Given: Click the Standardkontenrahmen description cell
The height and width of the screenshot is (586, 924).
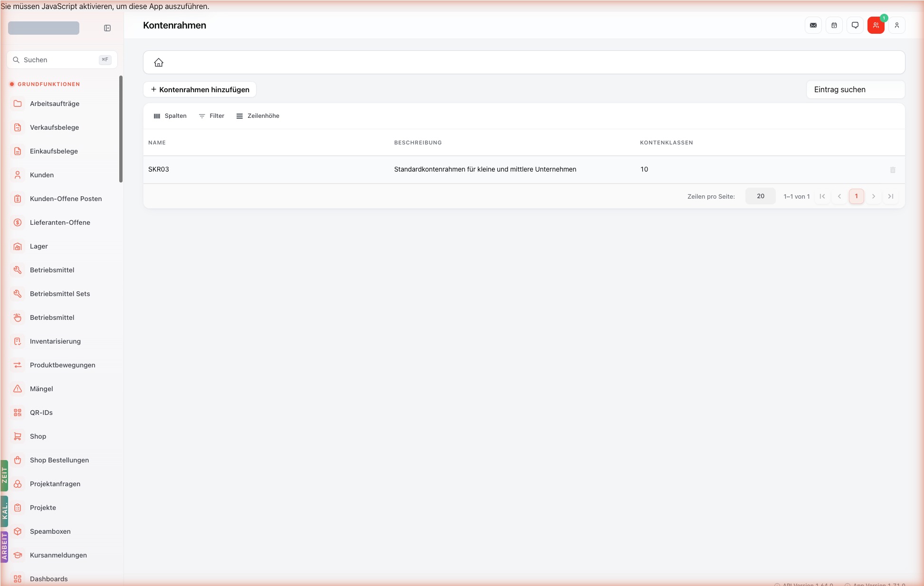Looking at the screenshot, I should pyautogui.click(x=485, y=169).
